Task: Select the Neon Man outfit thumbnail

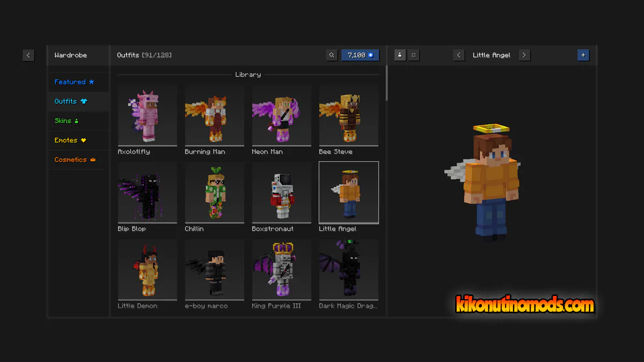Action: click(x=282, y=115)
